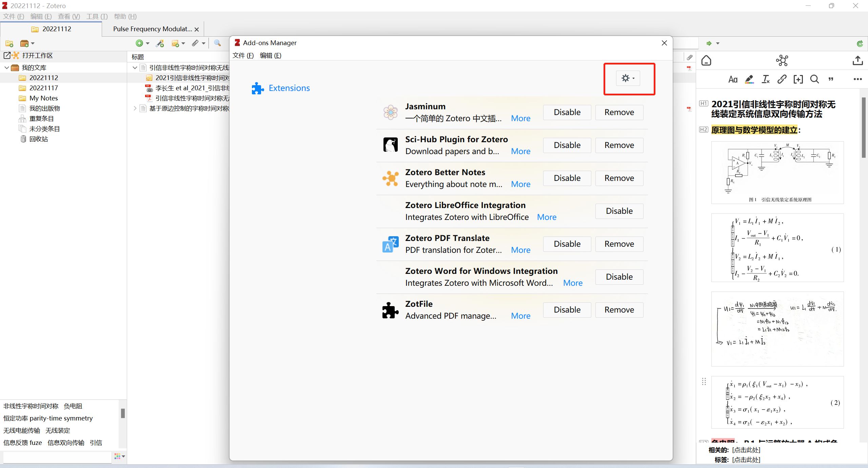The image size is (868, 468).
Task: Click the export share icon in notes panel
Action: tap(857, 61)
